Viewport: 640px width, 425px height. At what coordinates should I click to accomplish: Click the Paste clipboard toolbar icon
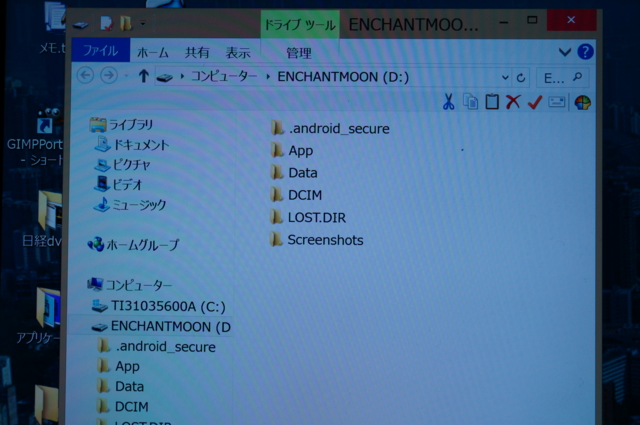[x=492, y=102]
